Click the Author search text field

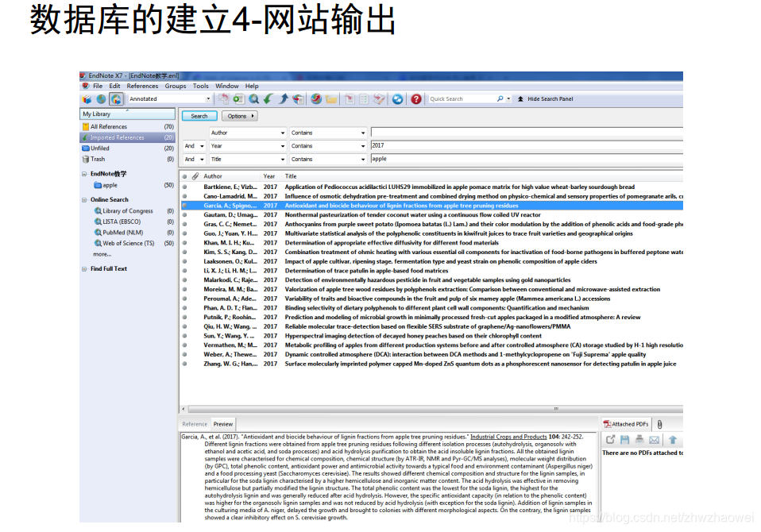pyautogui.click(x=527, y=132)
